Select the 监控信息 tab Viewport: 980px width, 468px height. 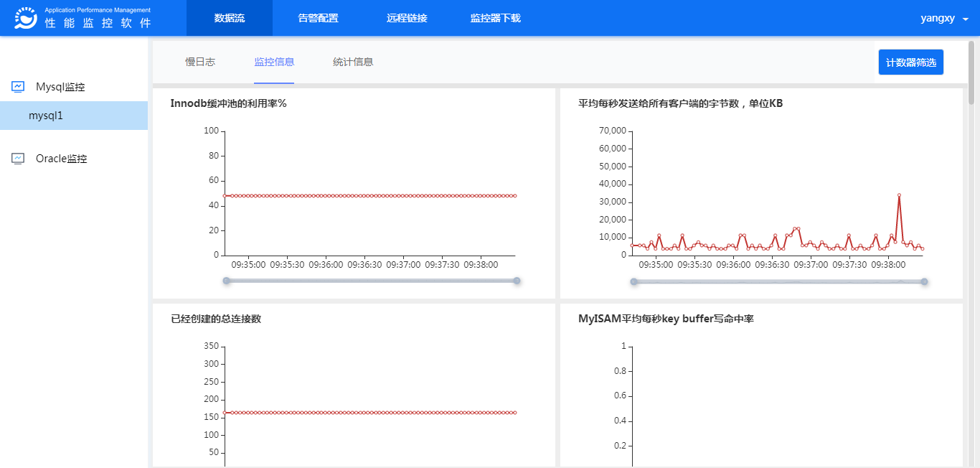tap(274, 62)
